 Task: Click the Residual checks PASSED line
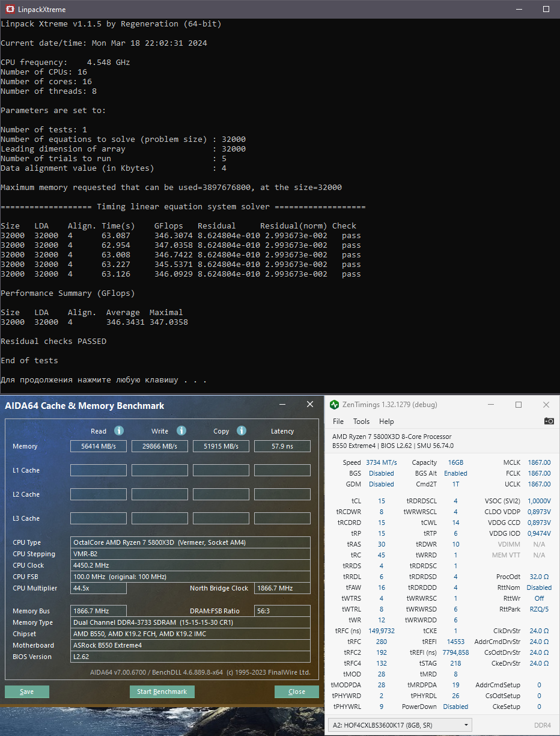coord(53,342)
